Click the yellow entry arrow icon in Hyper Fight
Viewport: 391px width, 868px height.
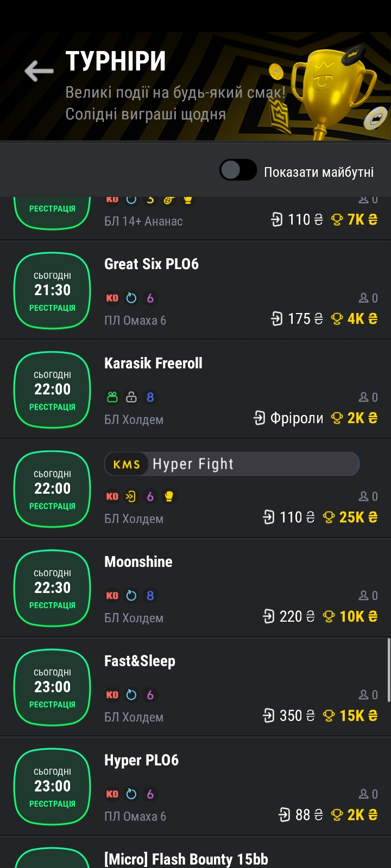[x=131, y=496]
